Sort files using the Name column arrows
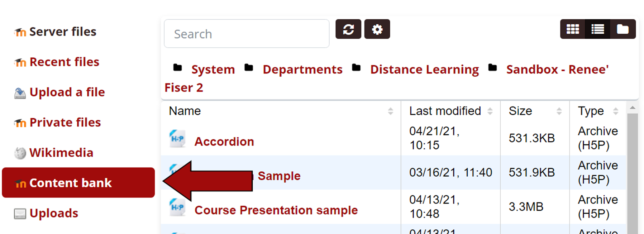Screen dimensions: 644x234 click(x=391, y=111)
